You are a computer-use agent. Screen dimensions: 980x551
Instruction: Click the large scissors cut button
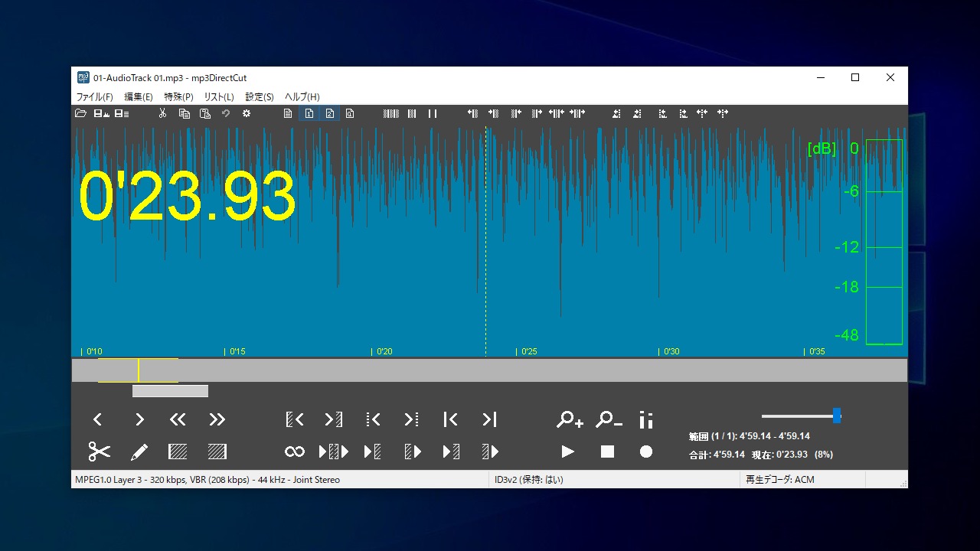[x=100, y=452]
